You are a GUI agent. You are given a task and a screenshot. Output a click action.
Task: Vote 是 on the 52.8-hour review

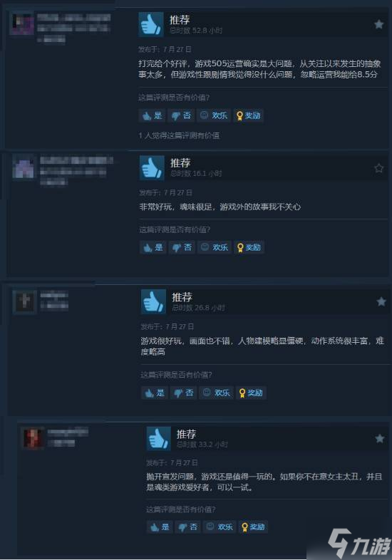pos(152,115)
